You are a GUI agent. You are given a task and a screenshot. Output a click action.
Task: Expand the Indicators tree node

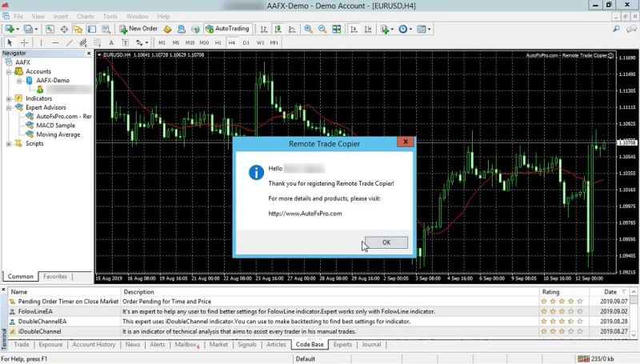click(x=9, y=98)
